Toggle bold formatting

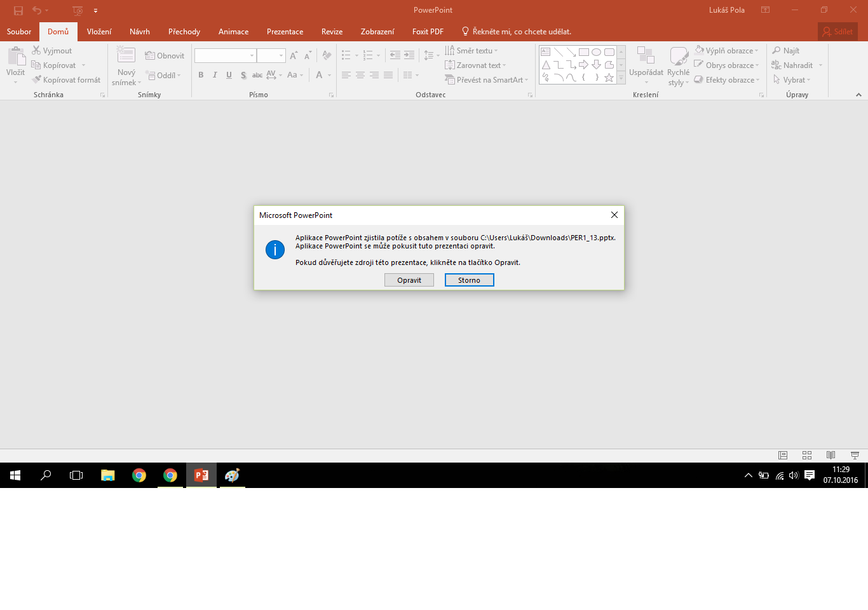click(x=201, y=75)
